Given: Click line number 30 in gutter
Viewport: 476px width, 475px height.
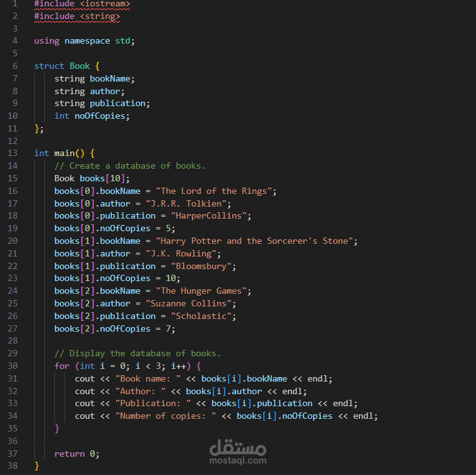Looking at the screenshot, I should coord(13,366).
